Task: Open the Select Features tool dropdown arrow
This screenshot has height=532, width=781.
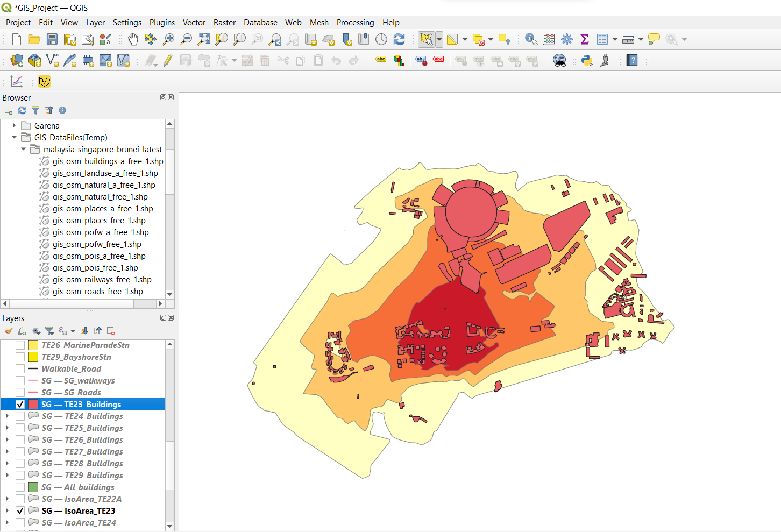Action: (439, 39)
